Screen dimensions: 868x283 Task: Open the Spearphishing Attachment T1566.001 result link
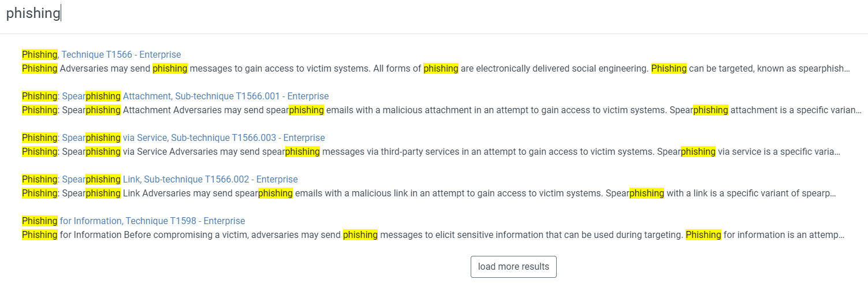pyautogui.click(x=176, y=96)
